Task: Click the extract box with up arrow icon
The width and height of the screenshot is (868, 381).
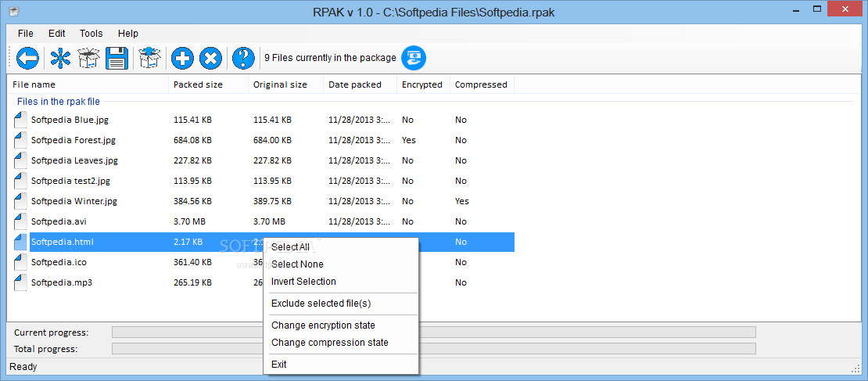Action: click(150, 58)
